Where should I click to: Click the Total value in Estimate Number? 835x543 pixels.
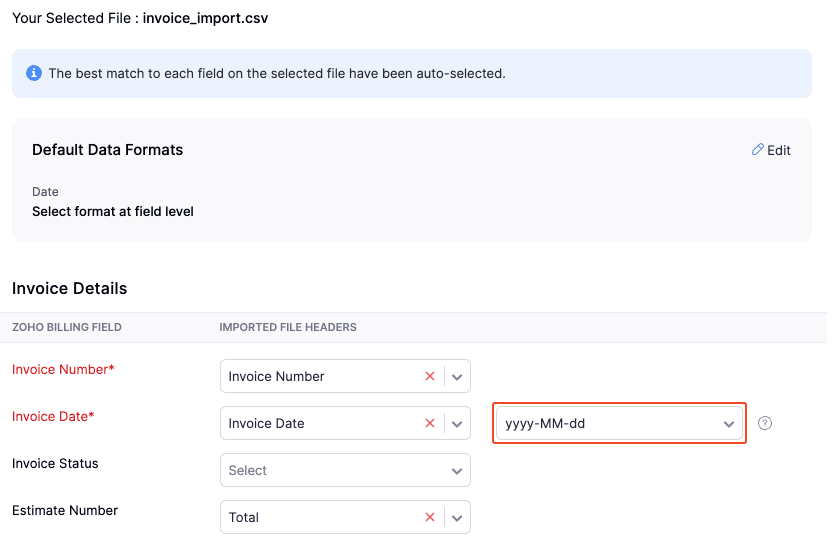point(244,517)
